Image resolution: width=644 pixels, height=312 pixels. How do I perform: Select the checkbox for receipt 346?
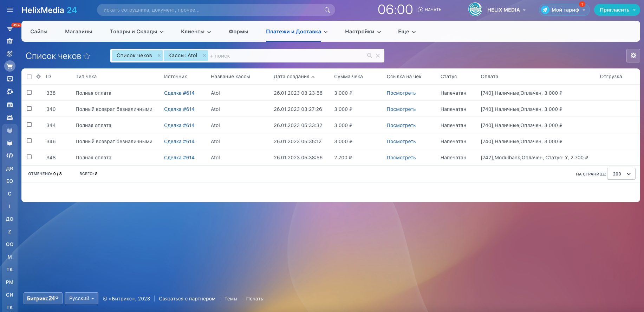29,141
